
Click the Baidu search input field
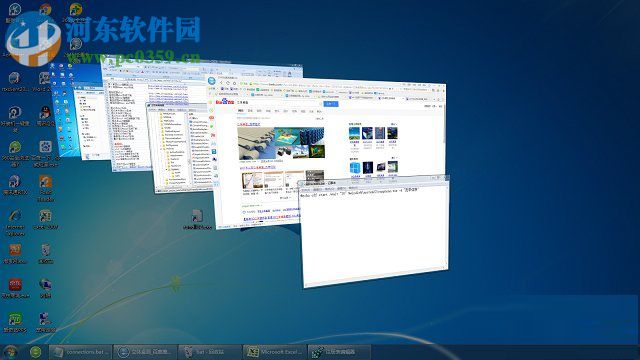pyautogui.click(x=280, y=103)
